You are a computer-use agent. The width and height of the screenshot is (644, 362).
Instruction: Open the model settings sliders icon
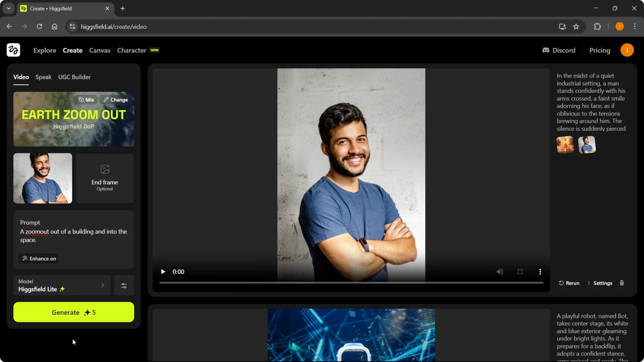[x=124, y=285]
